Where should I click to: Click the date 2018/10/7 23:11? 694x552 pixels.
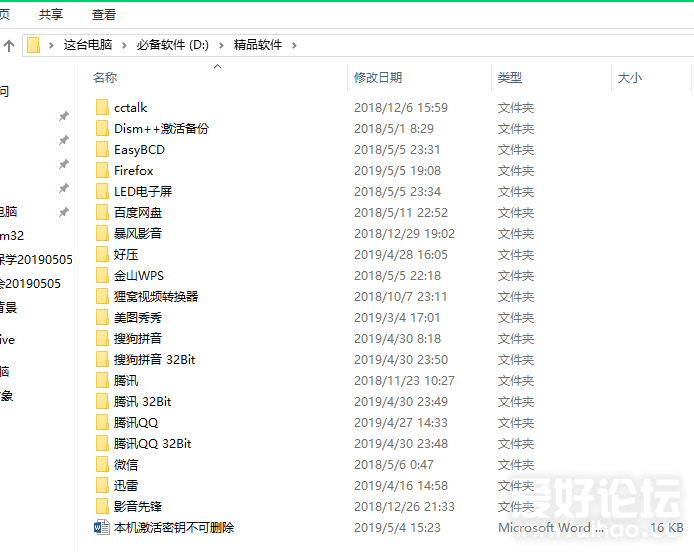[401, 297]
